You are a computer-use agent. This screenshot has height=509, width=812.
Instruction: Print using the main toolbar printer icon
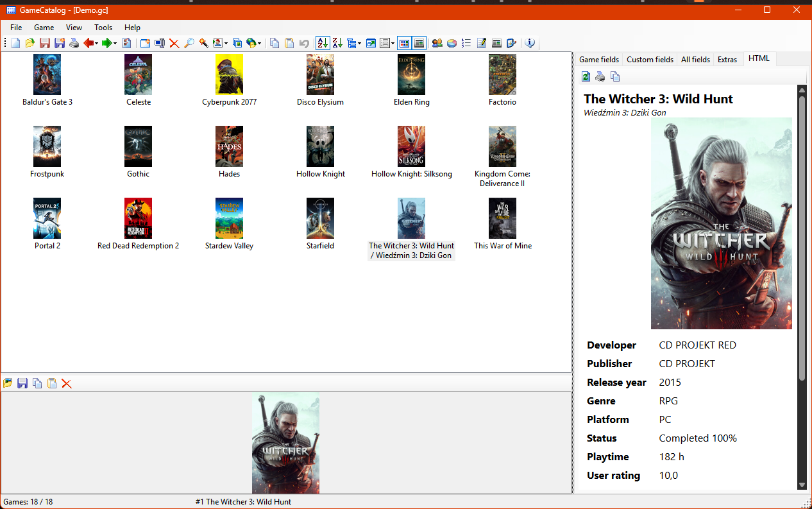point(74,43)
